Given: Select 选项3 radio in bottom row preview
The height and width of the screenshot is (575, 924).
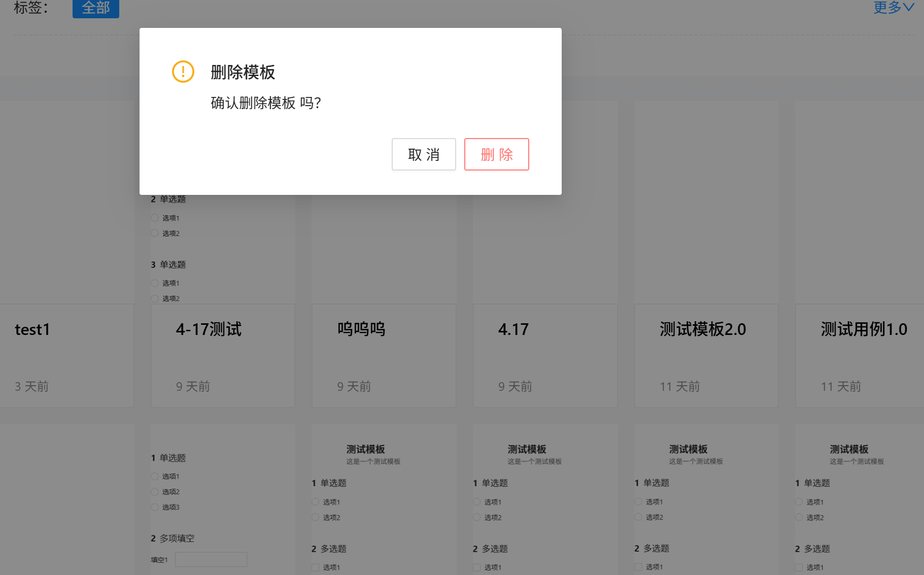Looking at the screenshot, I should (155, 507).
